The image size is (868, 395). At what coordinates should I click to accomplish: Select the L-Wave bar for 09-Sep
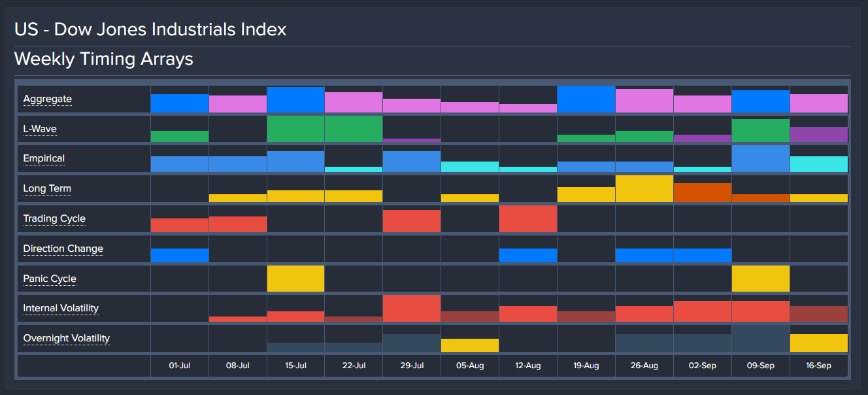pos(761,131)
